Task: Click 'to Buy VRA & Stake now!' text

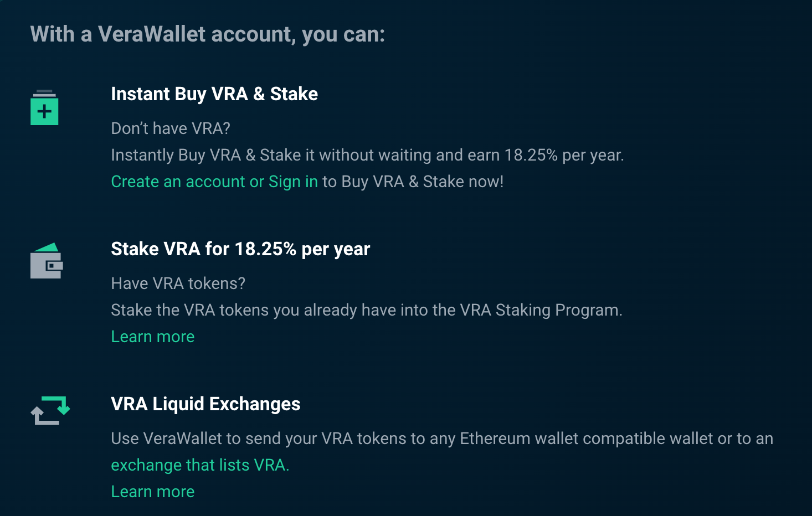Action: (413, 182)
